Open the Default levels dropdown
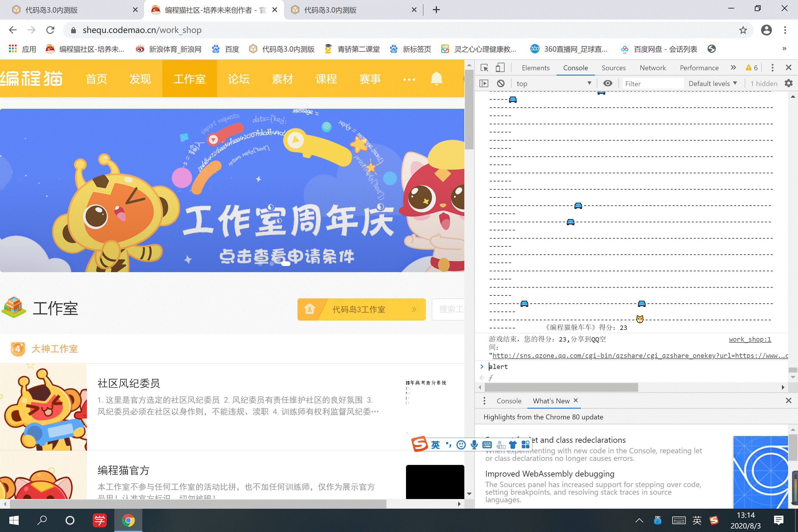Viewport: 798px width, 532px height. click(x=713, y=83)
